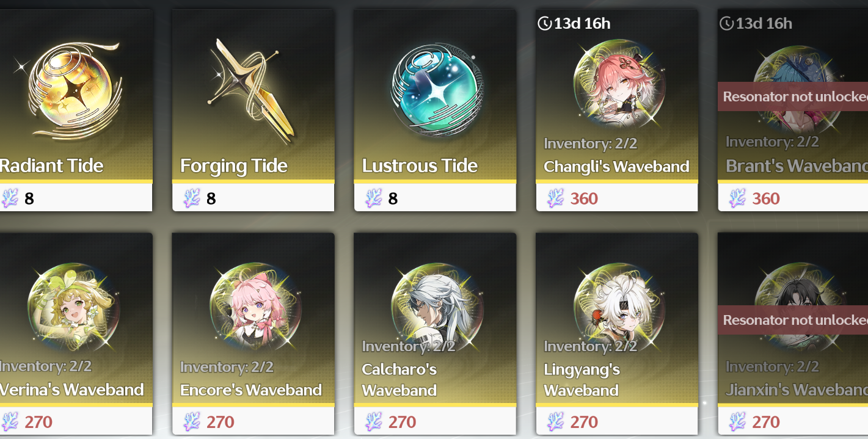This screenshot has width=868, height=439.
Task: Click Encore's Waveband portrait icon
Action: (255, 308)
